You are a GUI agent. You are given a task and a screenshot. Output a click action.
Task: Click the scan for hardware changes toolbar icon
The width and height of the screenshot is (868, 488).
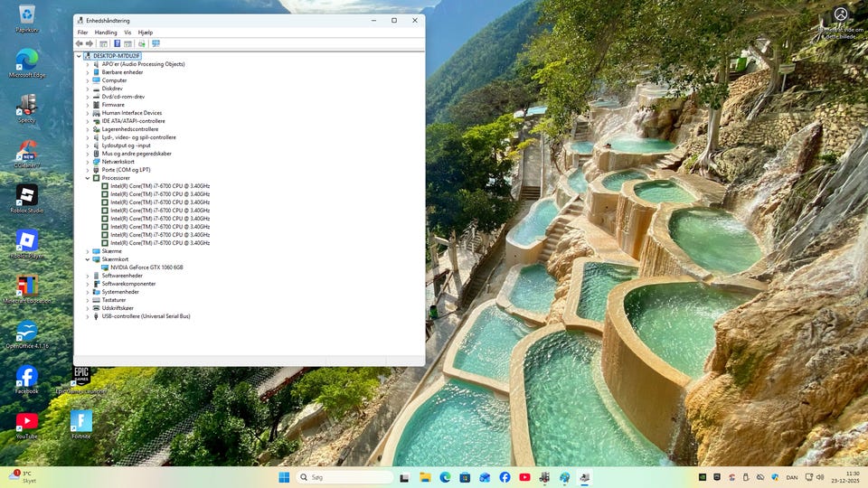pos(142,43)
